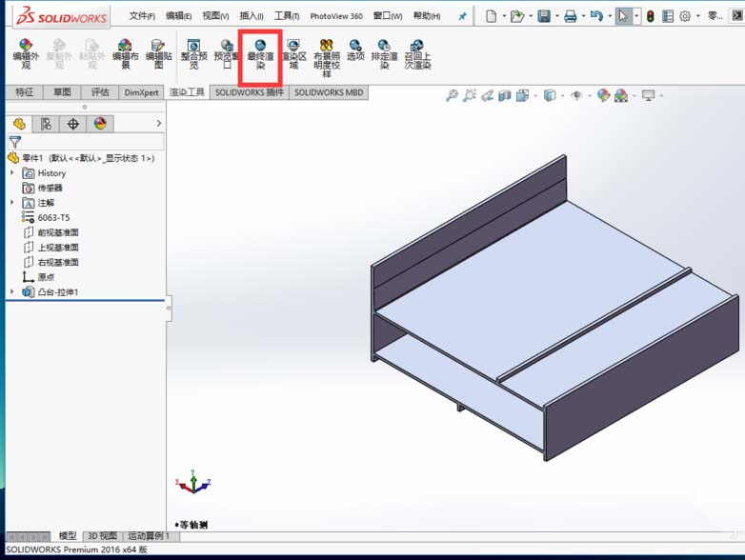Open the 视图(V) menu

click(215, 16)
